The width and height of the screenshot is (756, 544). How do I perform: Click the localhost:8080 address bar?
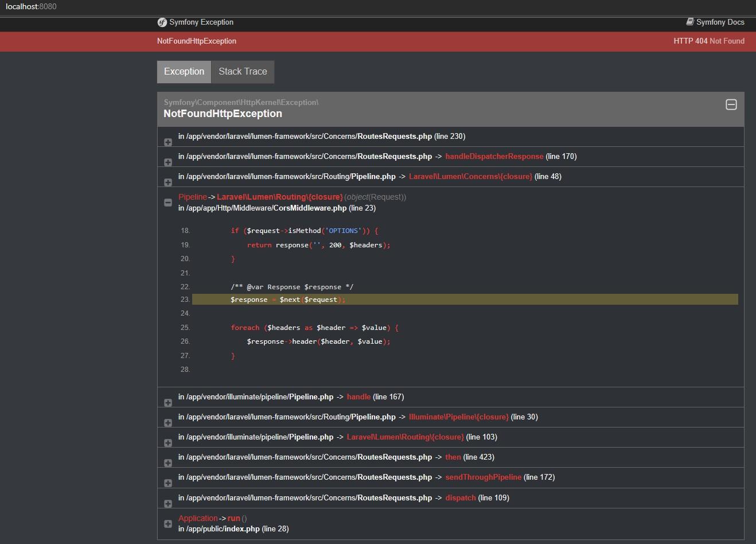tap(32, 6)
